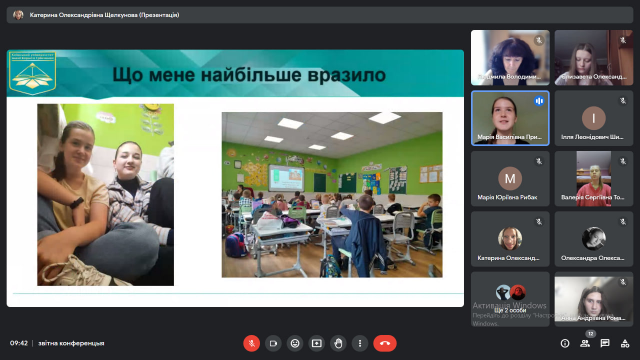The image size is (640, 360).
Task: Toggle the microphone mute button
Action: (x=251, y=343)
